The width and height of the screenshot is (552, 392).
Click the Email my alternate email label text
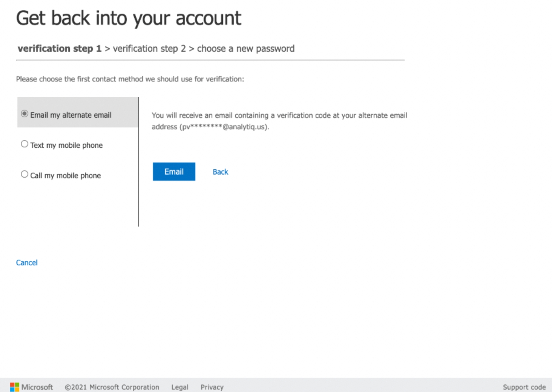[71, 115]
